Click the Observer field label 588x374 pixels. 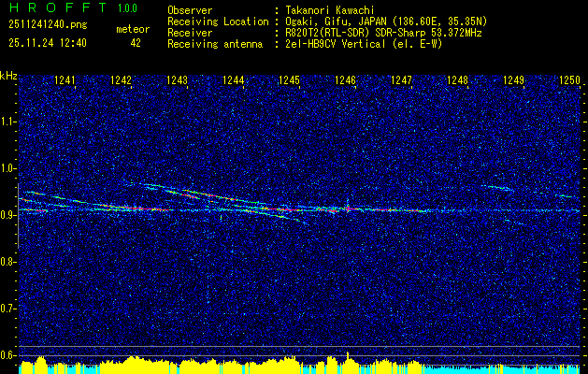190,10
